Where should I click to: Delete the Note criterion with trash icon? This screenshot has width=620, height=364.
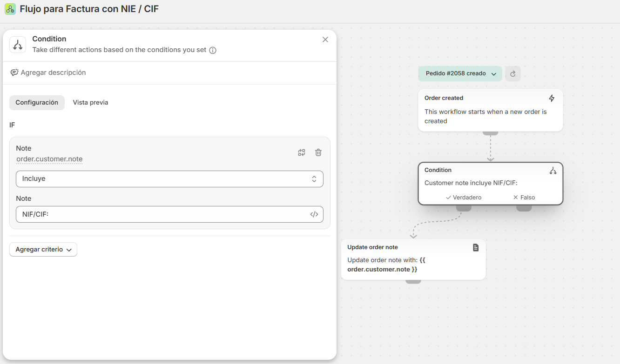tap(318, 152)
